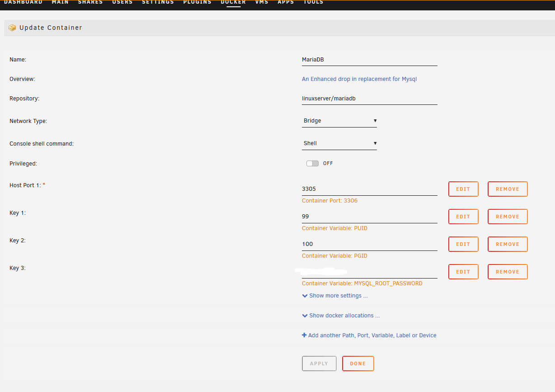Click the Done button
Image resolution: width=555 pixels, height=392 pixels.
[x=358, y=364]
